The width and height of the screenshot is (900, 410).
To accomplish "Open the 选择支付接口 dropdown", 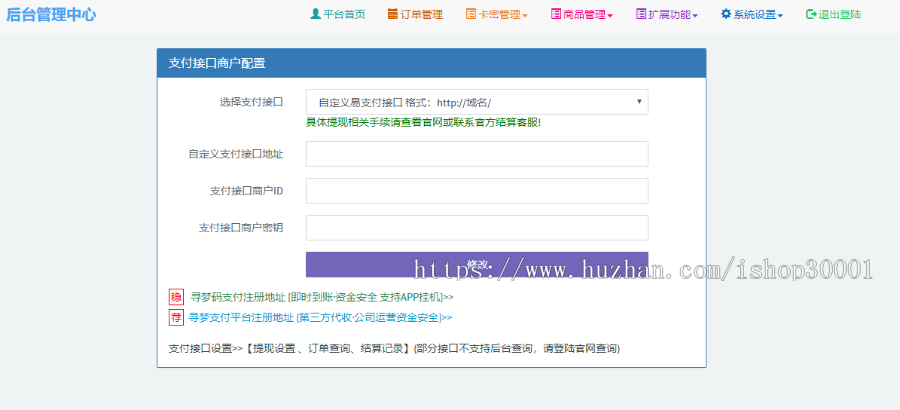I will point(477,102).
